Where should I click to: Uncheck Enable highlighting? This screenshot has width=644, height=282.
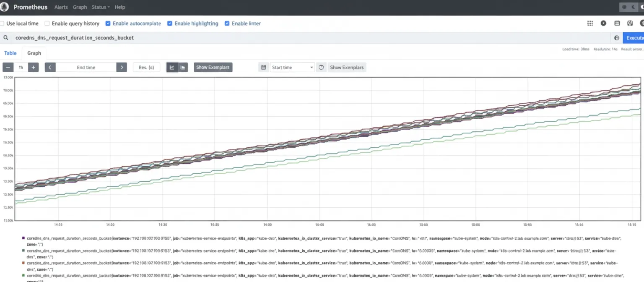[170, 23]
